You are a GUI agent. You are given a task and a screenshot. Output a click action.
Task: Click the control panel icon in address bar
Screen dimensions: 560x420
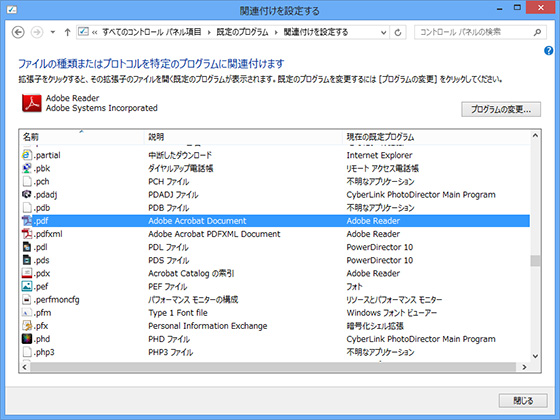click(x=84, y=32)
